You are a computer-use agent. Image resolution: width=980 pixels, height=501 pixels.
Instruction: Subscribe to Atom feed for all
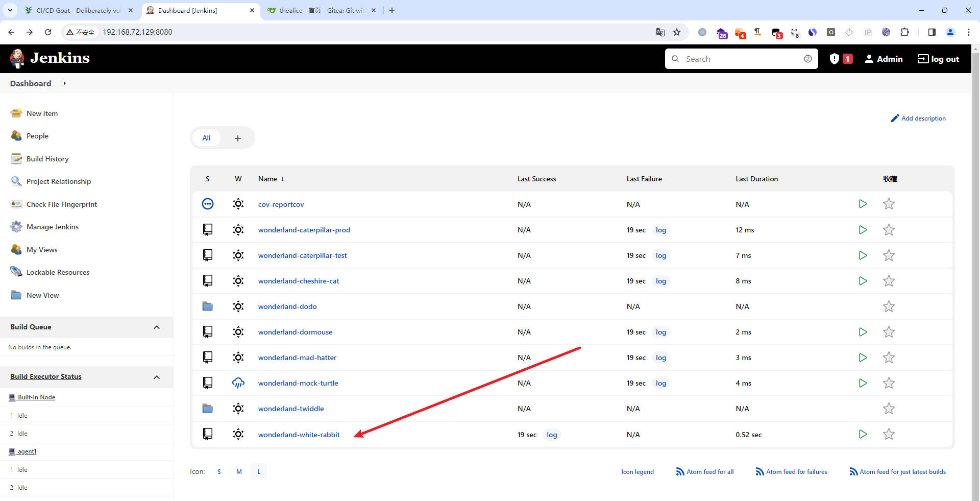tap(705, 472)
